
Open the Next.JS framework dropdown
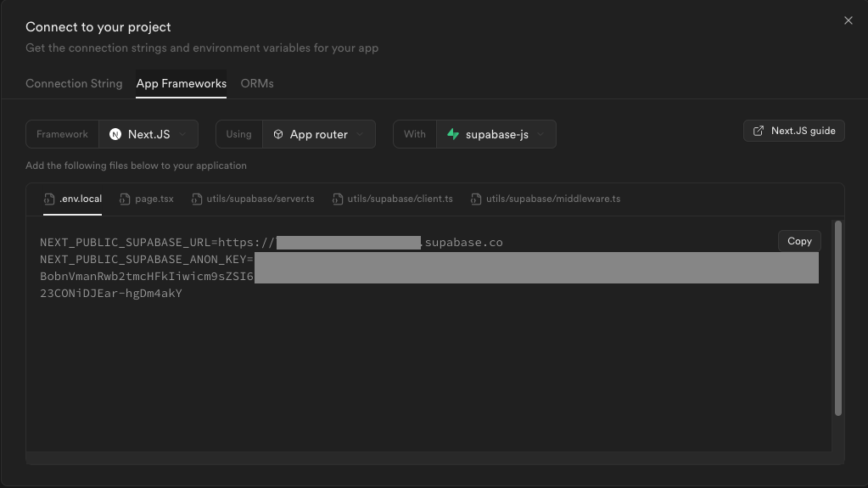tap(148, 134)
